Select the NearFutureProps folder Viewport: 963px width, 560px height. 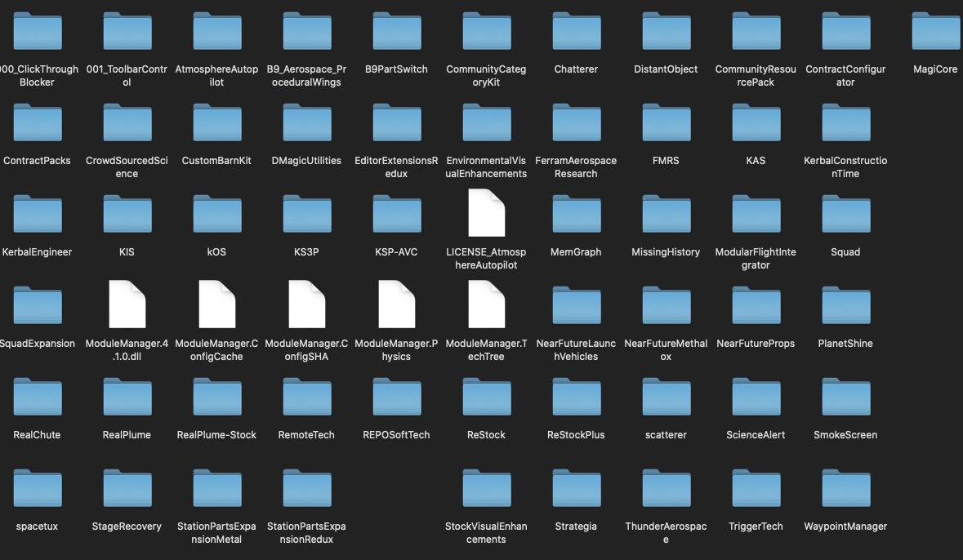[x=756, y=305]
